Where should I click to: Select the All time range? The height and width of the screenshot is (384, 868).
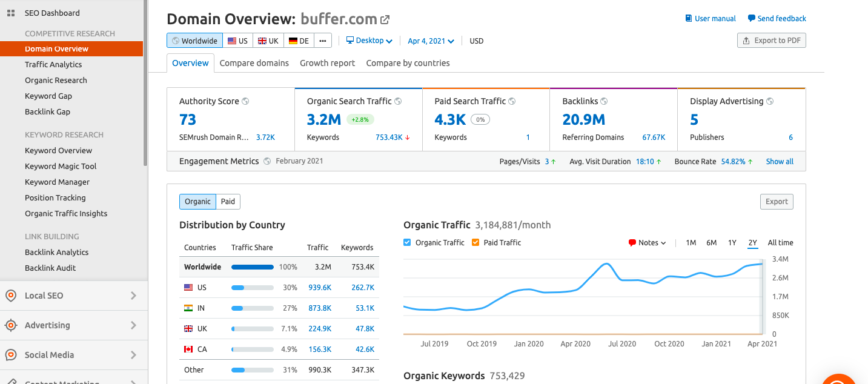pos(780,243)
